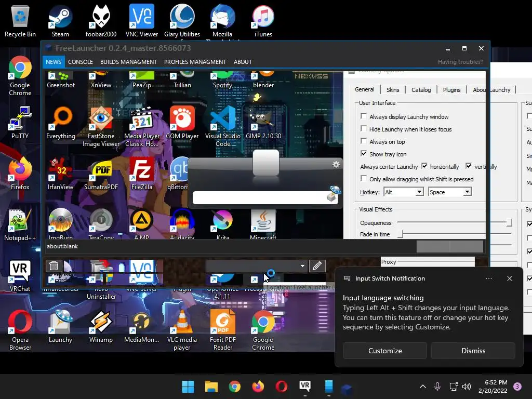Open PROFILES MANAGMENT tab
The image size is (532, 399).
tap(195, 62)
